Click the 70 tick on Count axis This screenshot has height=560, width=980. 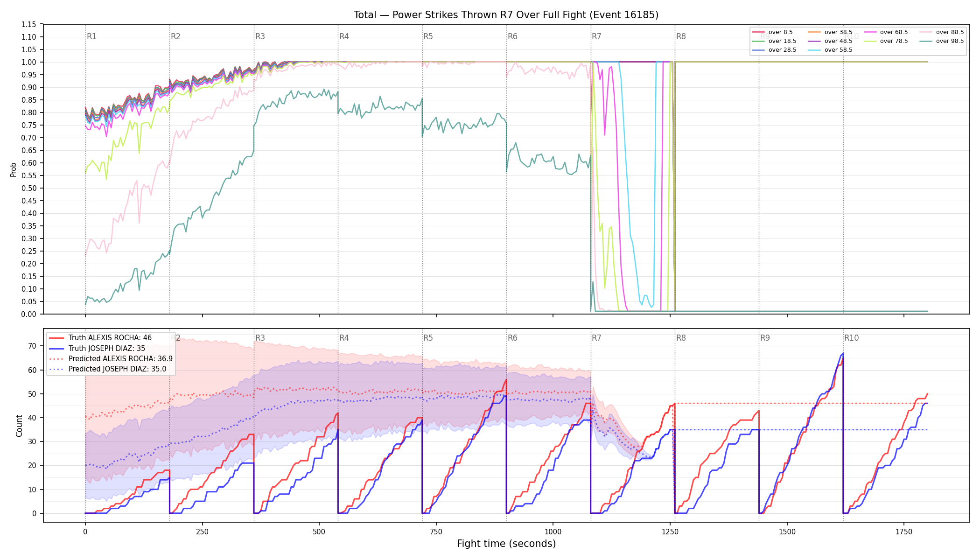32,346
